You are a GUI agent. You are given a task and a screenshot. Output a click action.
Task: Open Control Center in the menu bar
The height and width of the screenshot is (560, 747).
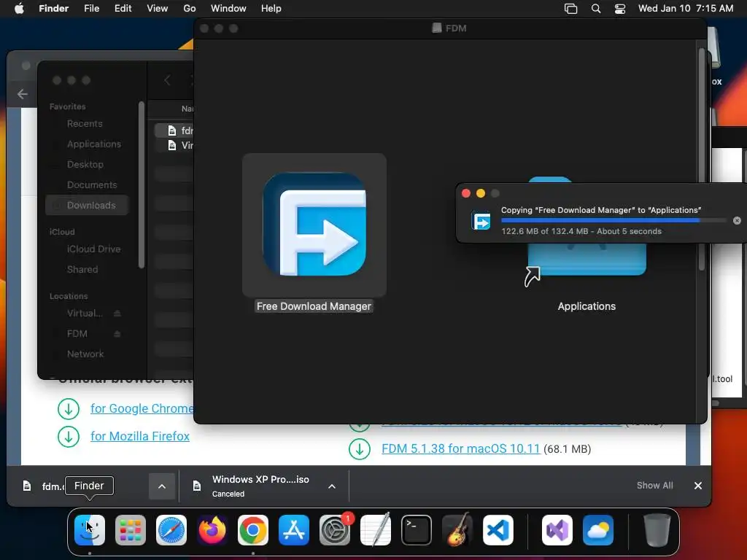(x=619, y=9)
